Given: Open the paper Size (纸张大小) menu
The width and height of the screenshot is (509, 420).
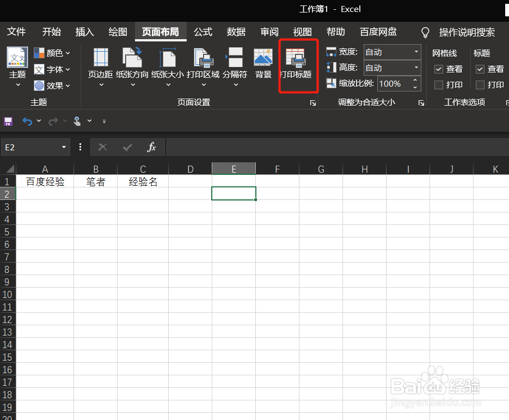Looking at the screenshot, I should coord(168,68).
